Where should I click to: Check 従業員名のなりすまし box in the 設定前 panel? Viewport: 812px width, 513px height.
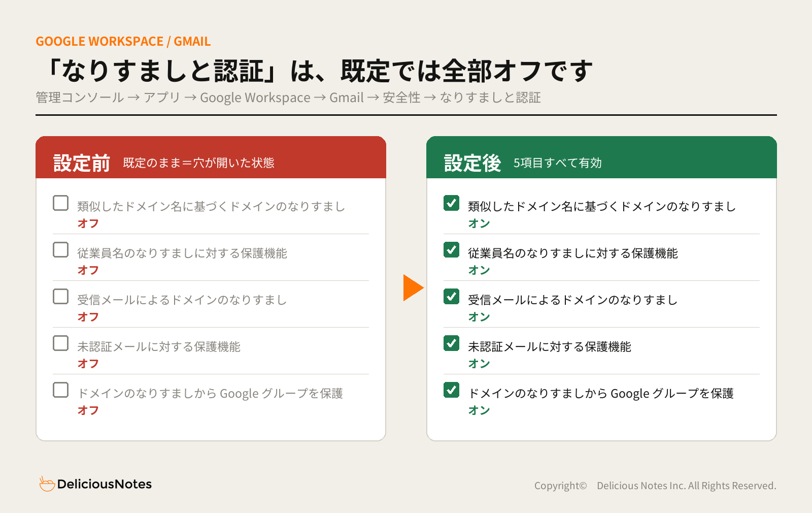[x=61, y=250]
